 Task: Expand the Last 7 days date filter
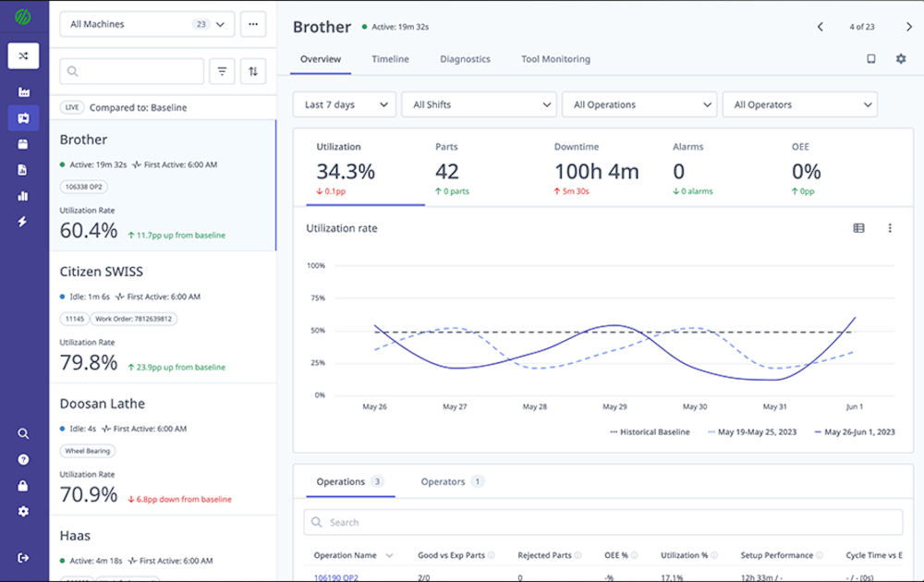click(x=344, y=104)
